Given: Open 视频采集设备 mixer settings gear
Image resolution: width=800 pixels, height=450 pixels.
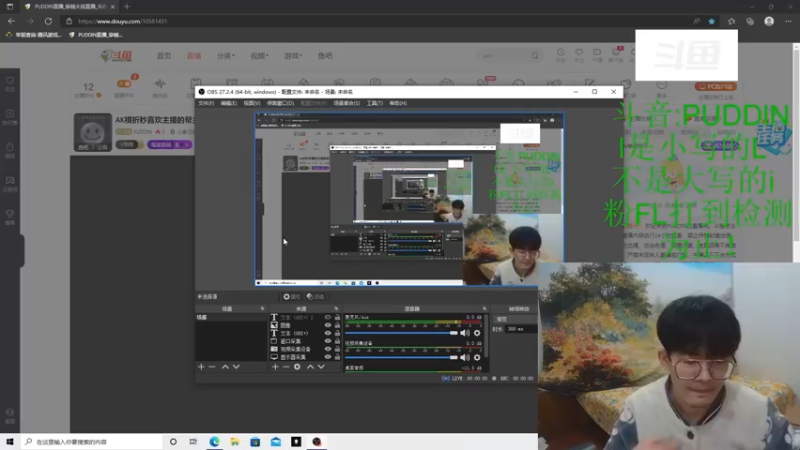Looking at the screenshot, I should click(x=477, y=358).
